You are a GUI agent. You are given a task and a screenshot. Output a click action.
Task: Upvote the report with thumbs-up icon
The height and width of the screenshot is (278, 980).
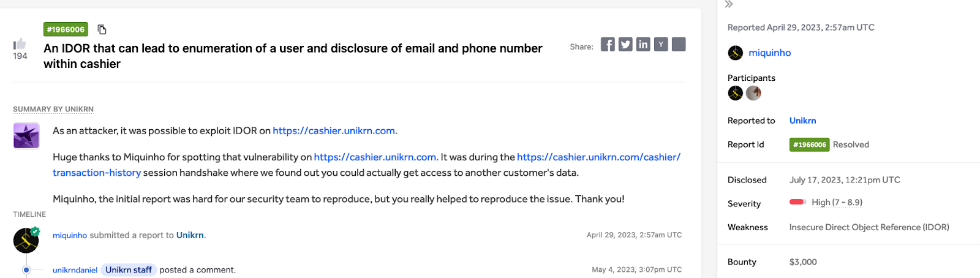[x=20, y=43]
